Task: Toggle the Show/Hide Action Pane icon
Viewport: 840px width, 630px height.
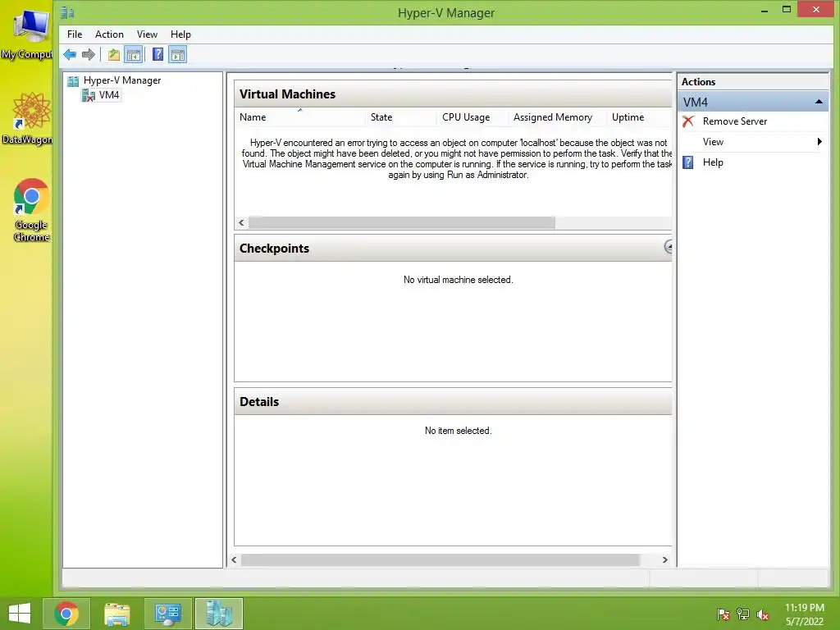Action: tap(178, 55)
